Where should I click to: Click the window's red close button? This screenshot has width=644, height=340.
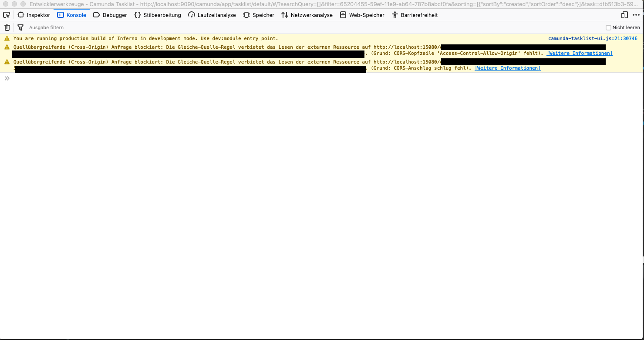pos(6,4)
